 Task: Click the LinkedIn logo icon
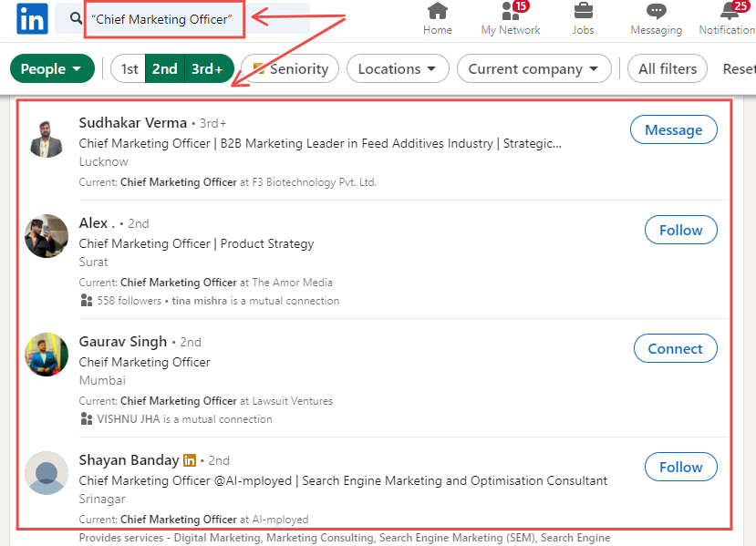click(32, 19)
